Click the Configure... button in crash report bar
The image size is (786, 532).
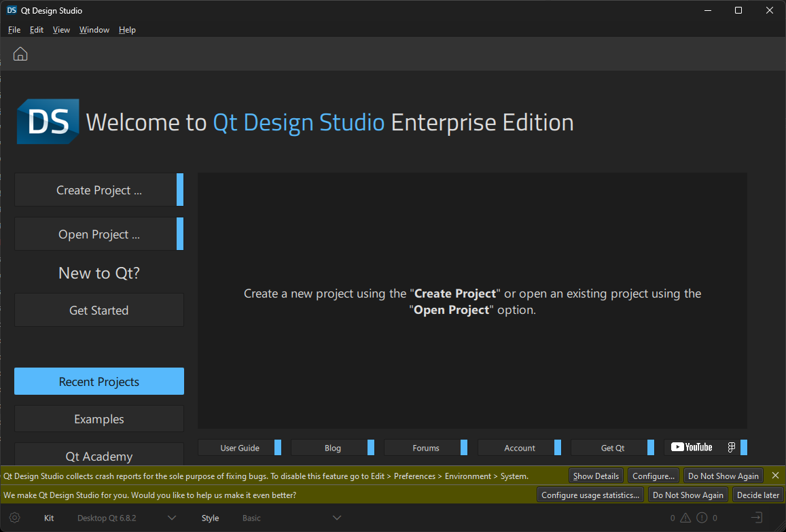(653, 476)
